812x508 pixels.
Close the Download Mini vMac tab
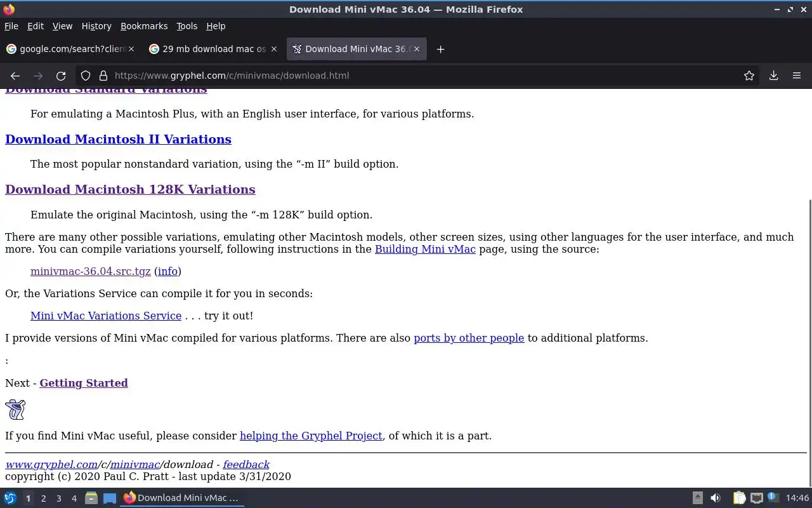pos(417,49)
